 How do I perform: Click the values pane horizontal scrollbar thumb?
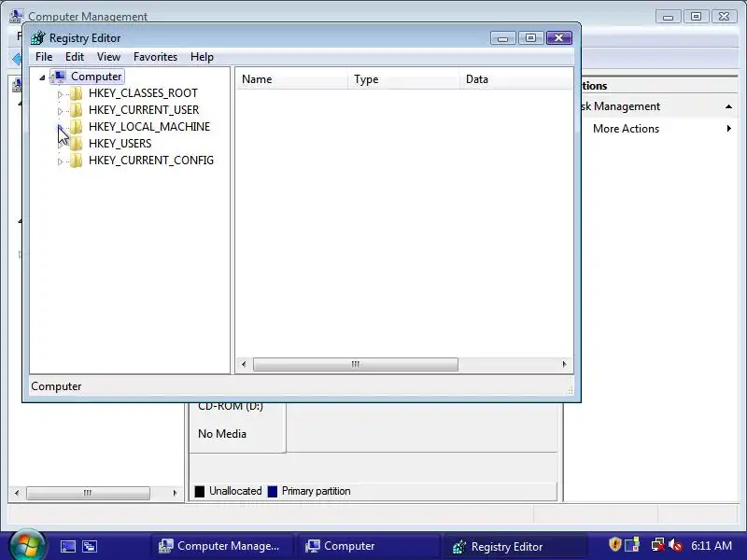356,364
